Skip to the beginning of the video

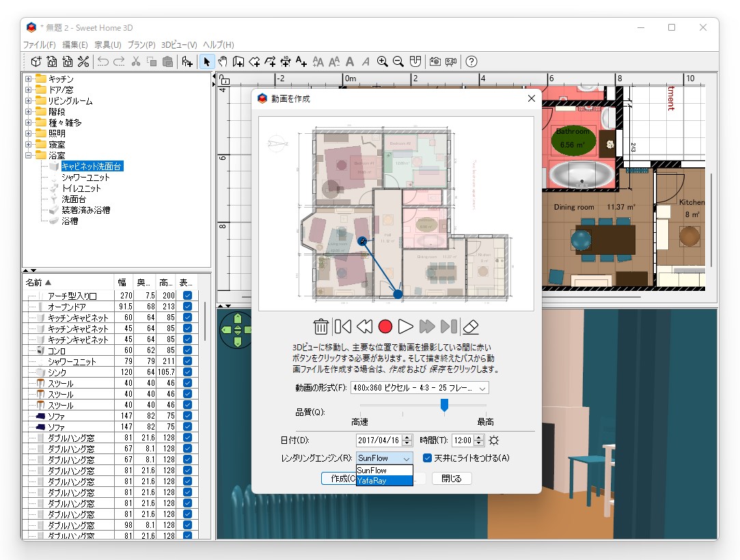pos(343,326)
